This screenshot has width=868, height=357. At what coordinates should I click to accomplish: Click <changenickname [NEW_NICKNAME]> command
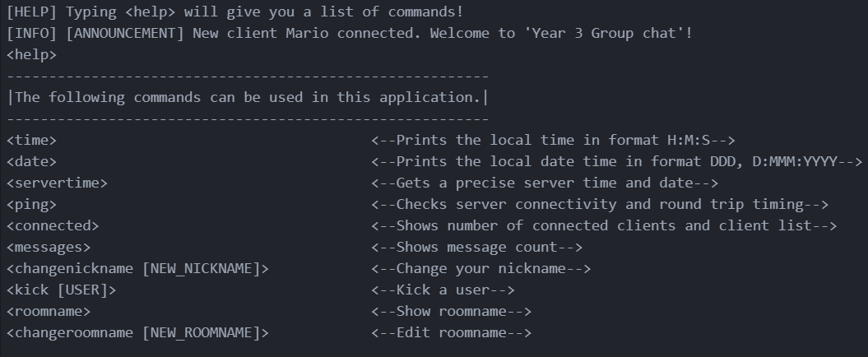[138, 268]
